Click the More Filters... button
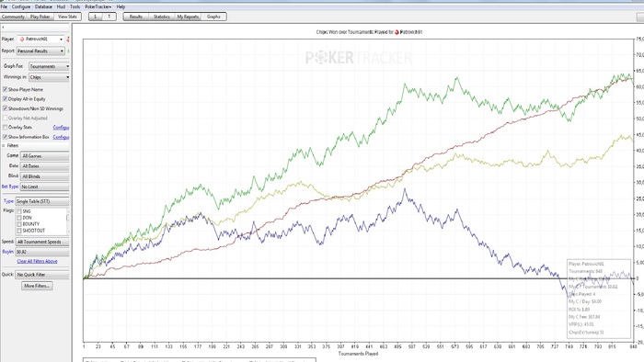Screen dimensions: 644x362 click(x=37, y=286)
